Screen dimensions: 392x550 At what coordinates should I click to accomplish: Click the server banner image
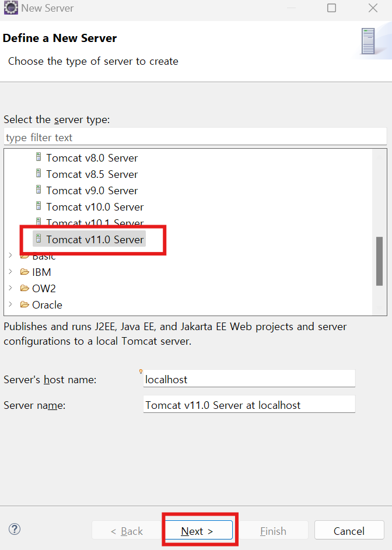coord(368,41)
